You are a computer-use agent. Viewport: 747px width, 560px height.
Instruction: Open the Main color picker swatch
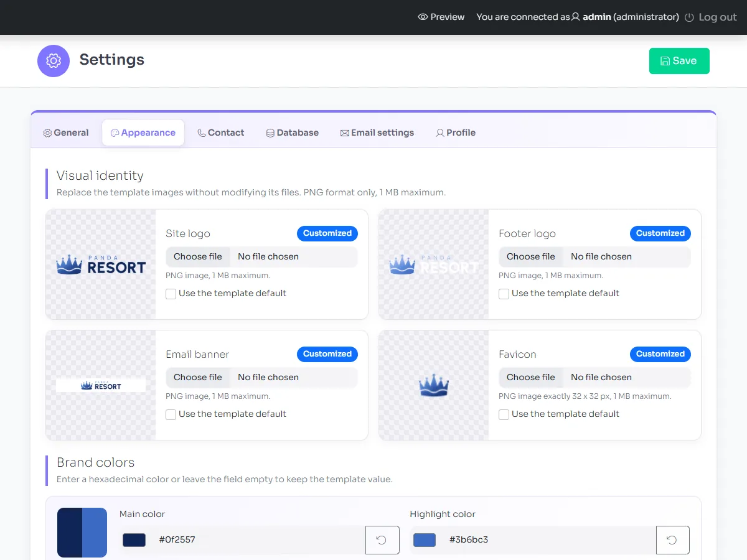pos(134,540)
